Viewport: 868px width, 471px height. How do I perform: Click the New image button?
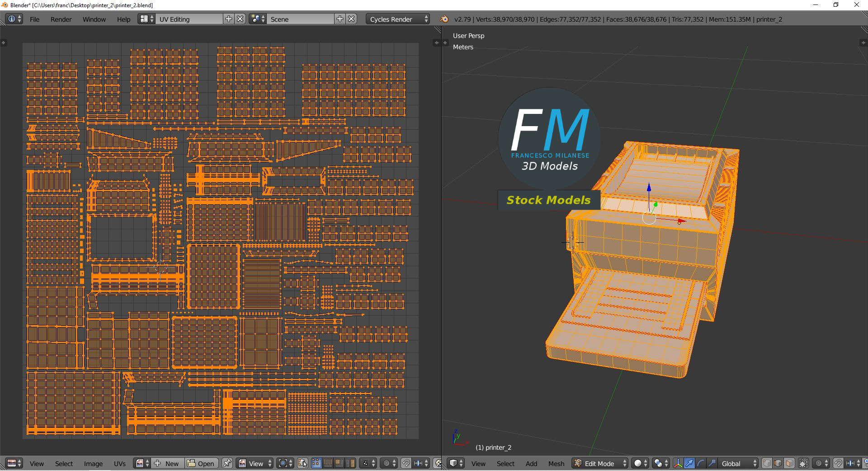(x=167, y=463)
